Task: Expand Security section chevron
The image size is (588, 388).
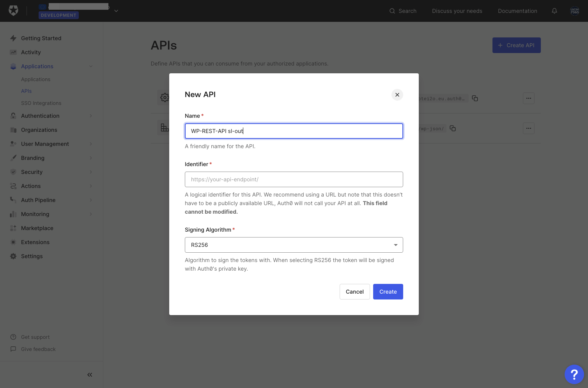Action: click(x=91, y=172)
